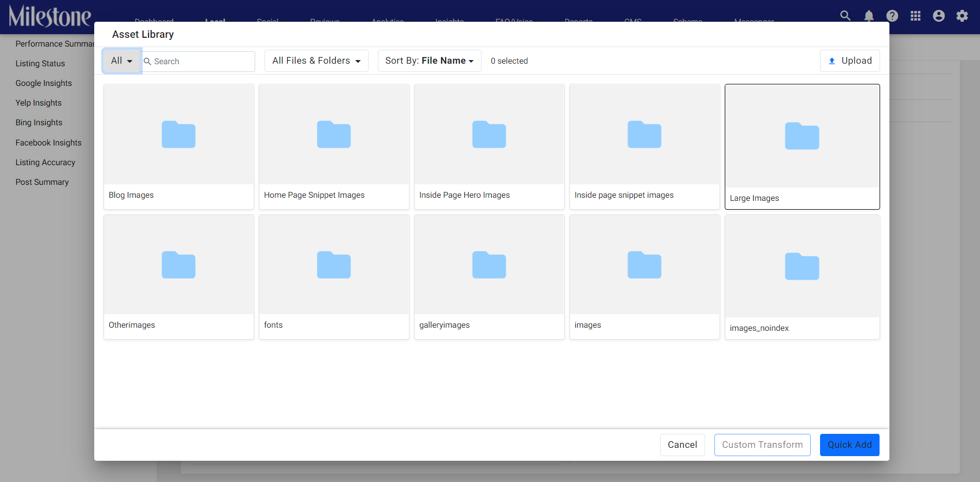Click the asset Search input field
The height and width of the screenshot is (482, 980).
pos(198,61)
